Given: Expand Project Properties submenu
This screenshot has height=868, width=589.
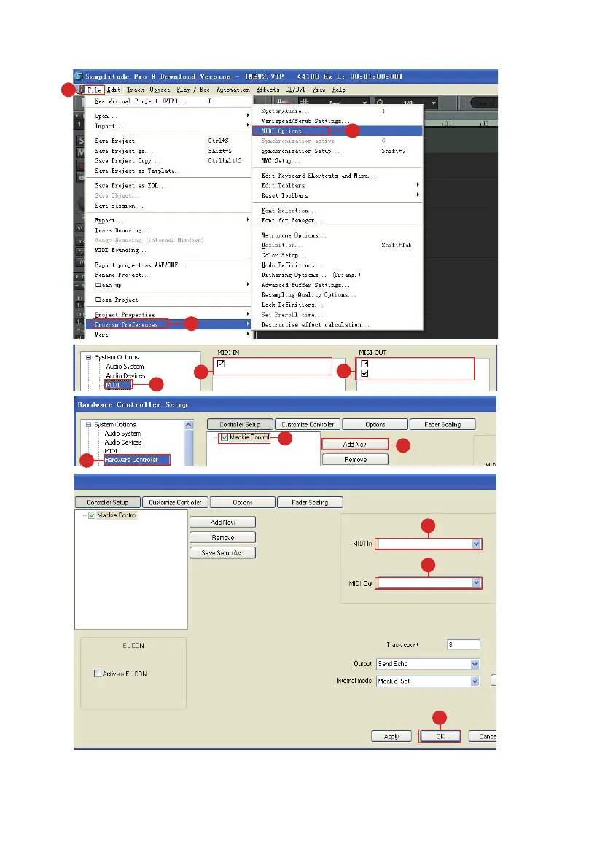Looking at the screenshot, I should coord(168,315).
